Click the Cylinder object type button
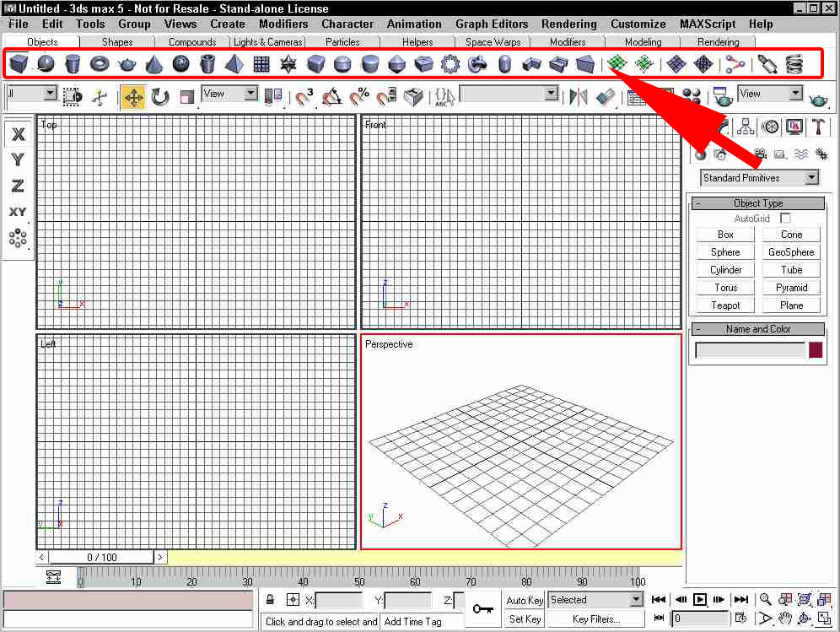The height and width of the screenshot is (632, 840). pos(725,270)
